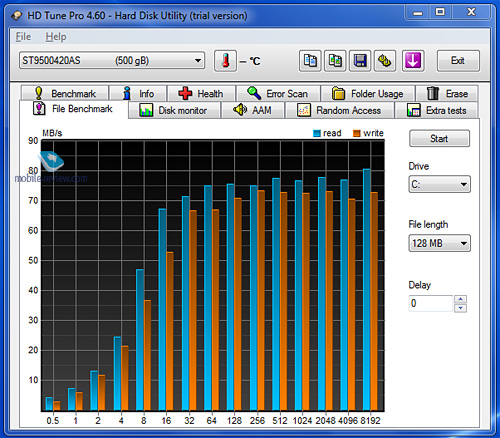Viewport: 500px width, 438px height.
Task: Save screenshot with the floppy disk icon
Action: (x=360, y=61)
